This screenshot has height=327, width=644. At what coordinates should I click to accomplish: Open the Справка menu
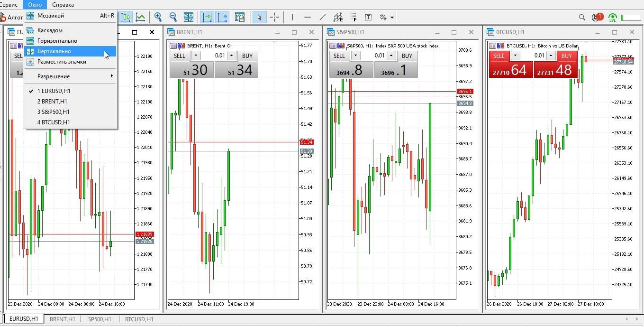(x=63, y=5)
